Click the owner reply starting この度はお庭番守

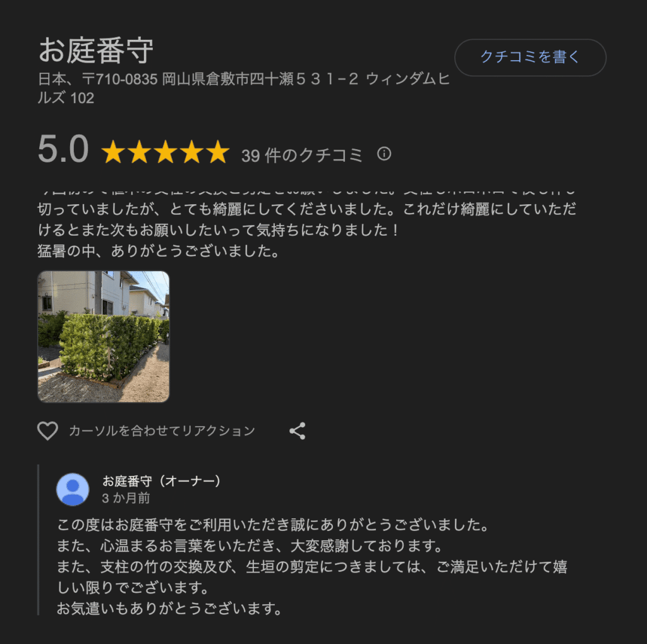(273, 525)
